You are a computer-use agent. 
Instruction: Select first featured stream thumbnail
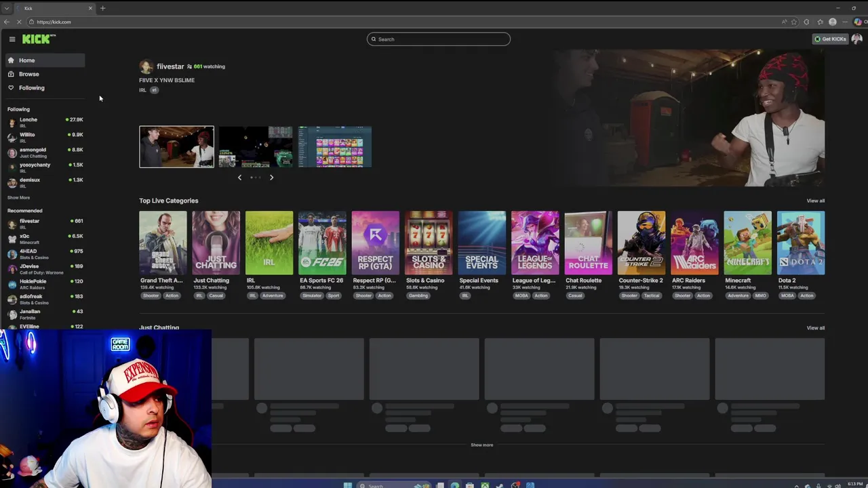(176, 146)
